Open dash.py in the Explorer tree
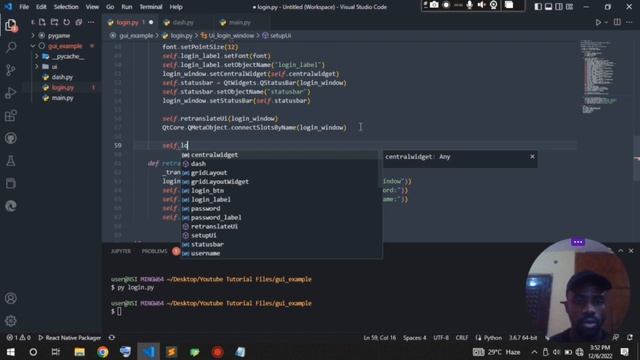 62,77
